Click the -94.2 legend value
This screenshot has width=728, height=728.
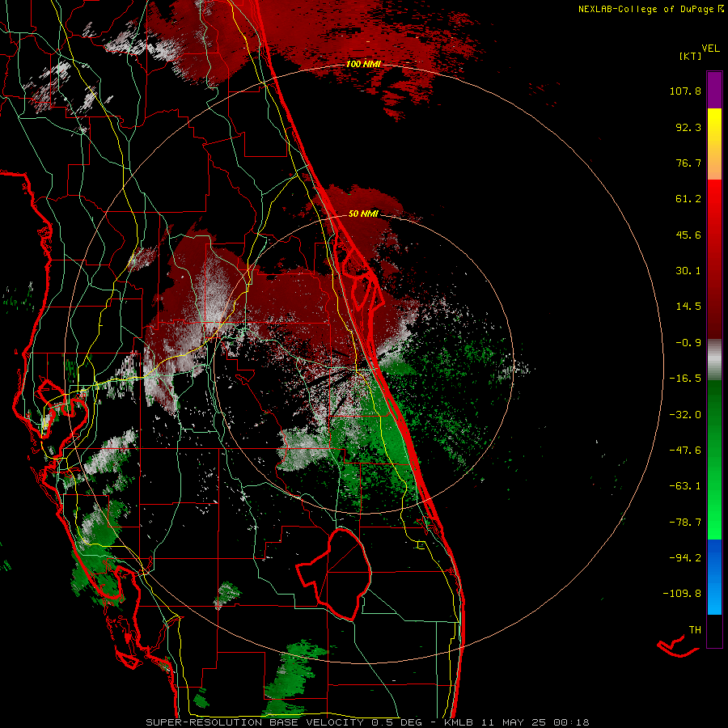(x=685, y=557)
